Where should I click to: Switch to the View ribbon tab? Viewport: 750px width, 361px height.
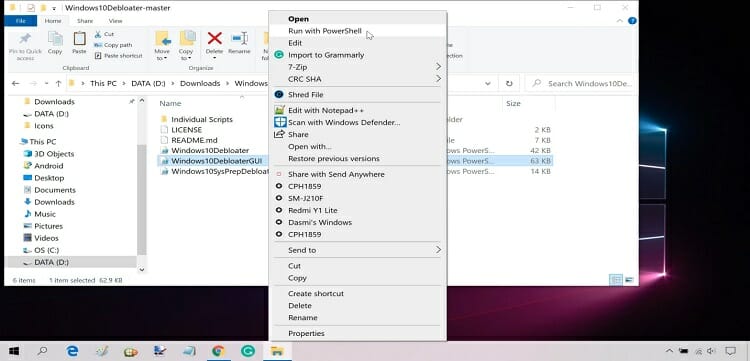pos(115,21)
